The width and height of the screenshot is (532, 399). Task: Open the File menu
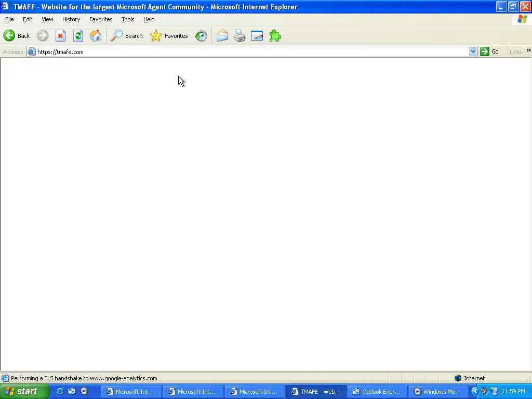click(x=9, y=19)
